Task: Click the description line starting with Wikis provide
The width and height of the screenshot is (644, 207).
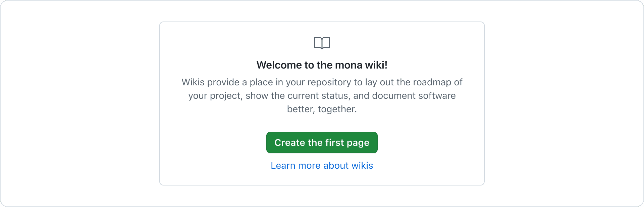Action: 322,82
